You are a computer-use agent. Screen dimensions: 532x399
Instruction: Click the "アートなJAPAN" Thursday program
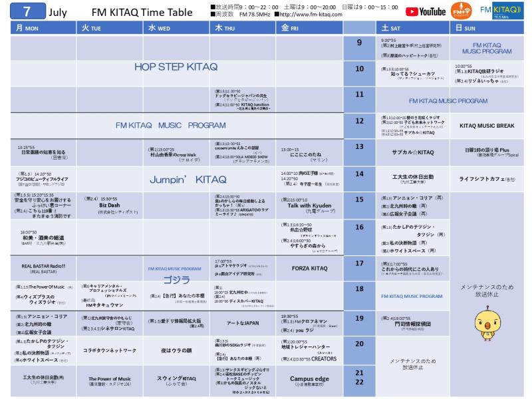tap(243, 323)
